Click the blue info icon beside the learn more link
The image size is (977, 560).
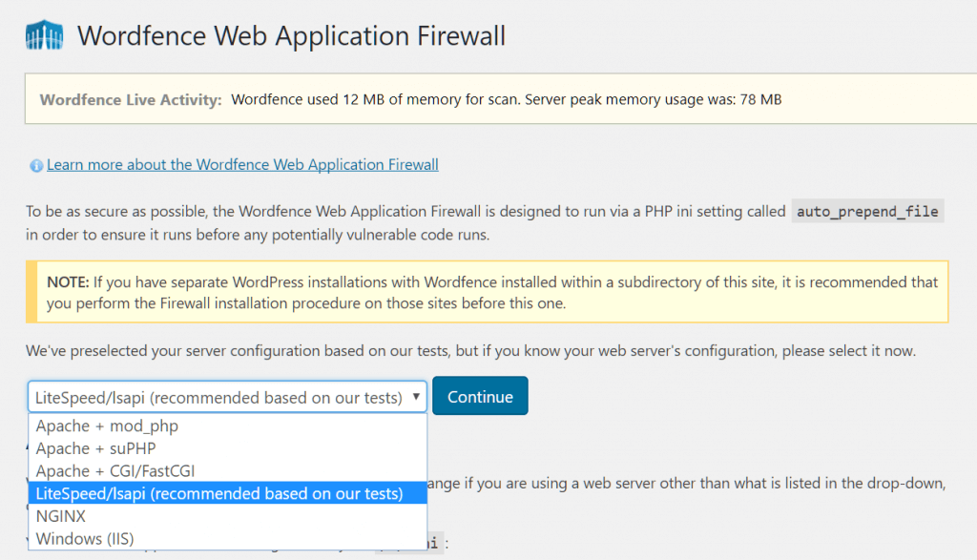tap(37, 164)
